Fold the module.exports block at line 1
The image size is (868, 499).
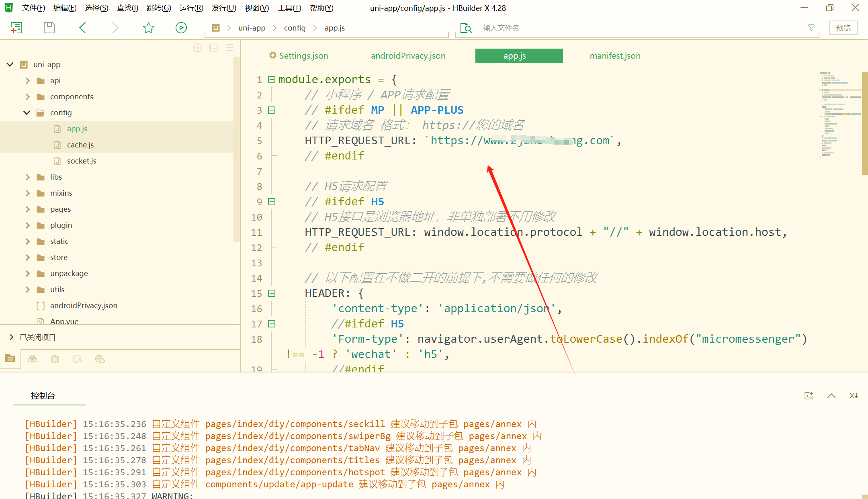pos(272,80)
